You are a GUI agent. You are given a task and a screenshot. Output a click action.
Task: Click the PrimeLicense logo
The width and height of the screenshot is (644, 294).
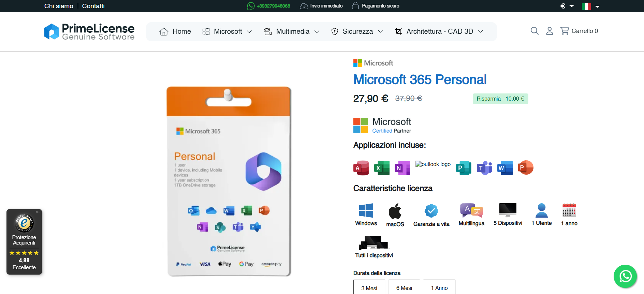(89, 32)
